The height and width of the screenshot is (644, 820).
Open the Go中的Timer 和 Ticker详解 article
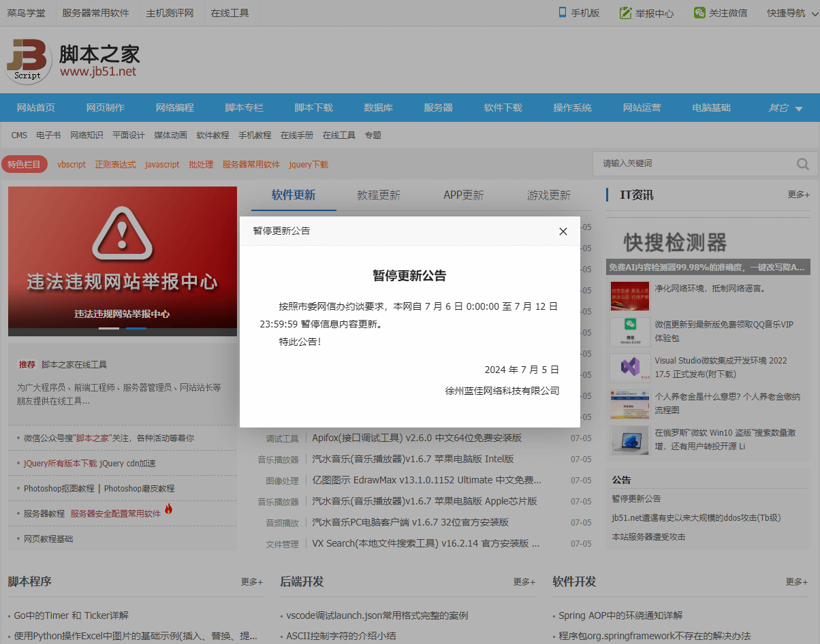(x=72, y=615)
